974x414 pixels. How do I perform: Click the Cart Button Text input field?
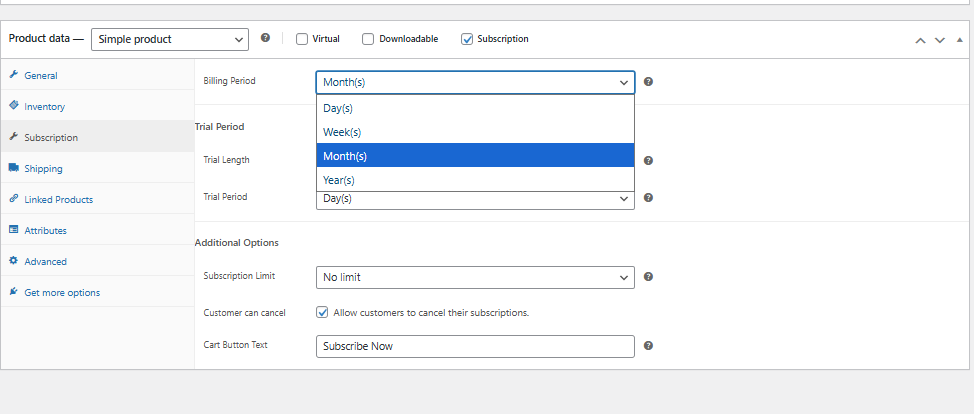pyautogui.click(x=475, y=346)
